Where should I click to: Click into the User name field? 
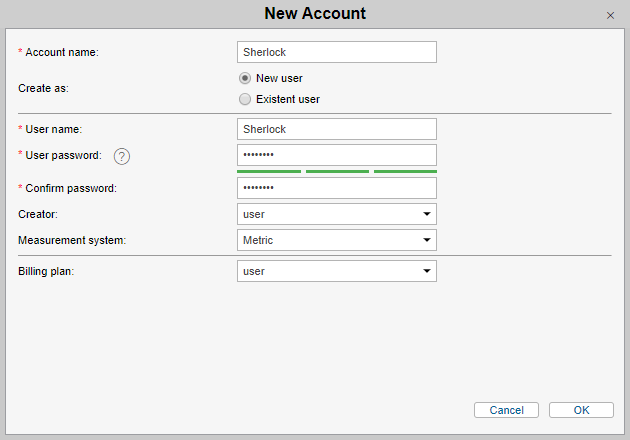(337, 129)
